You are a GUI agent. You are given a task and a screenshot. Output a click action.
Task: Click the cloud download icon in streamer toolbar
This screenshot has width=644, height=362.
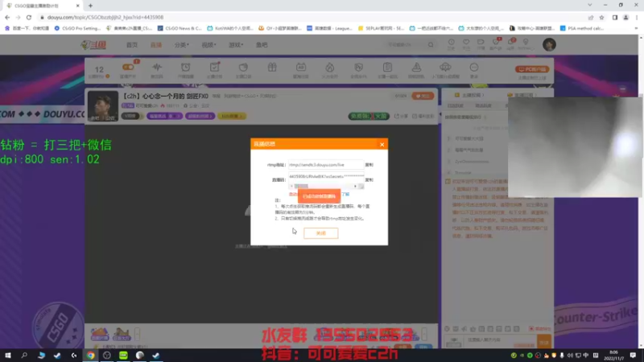coord(445,67)
